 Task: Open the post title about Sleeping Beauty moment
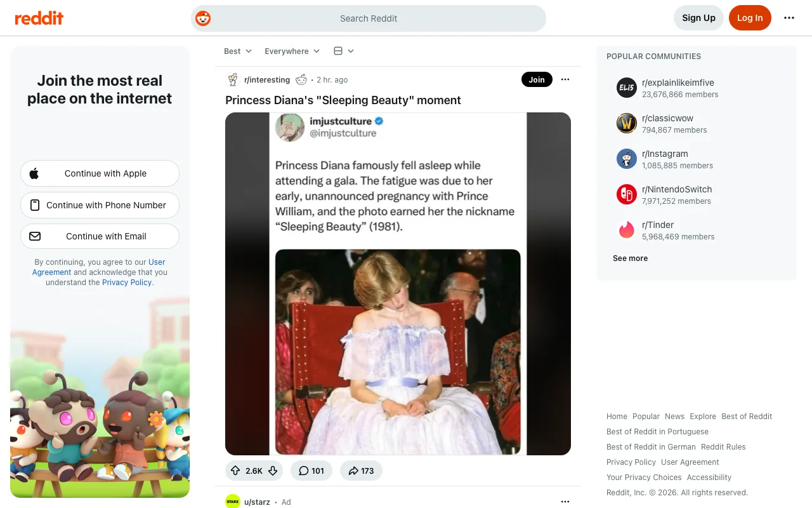coord(343,100)
